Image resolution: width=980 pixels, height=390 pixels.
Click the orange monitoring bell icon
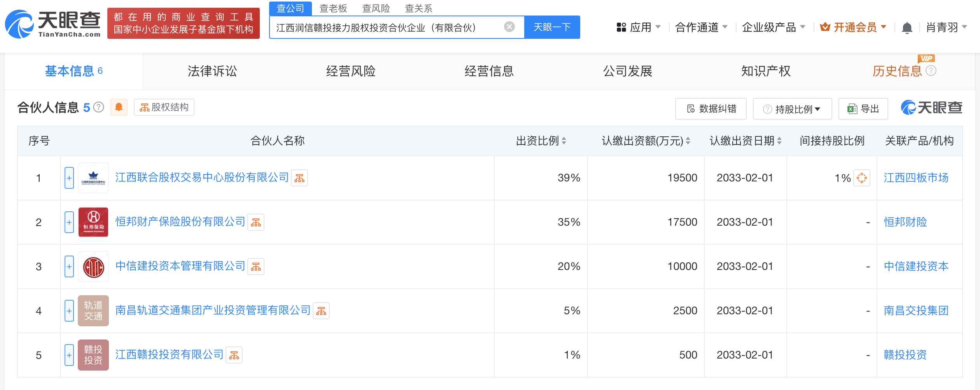(119, 107)
